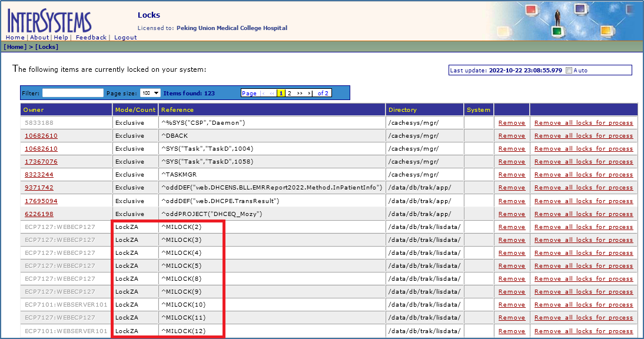
Task: Enable the Auto refresh checkbox
Action: coord(569,71)
